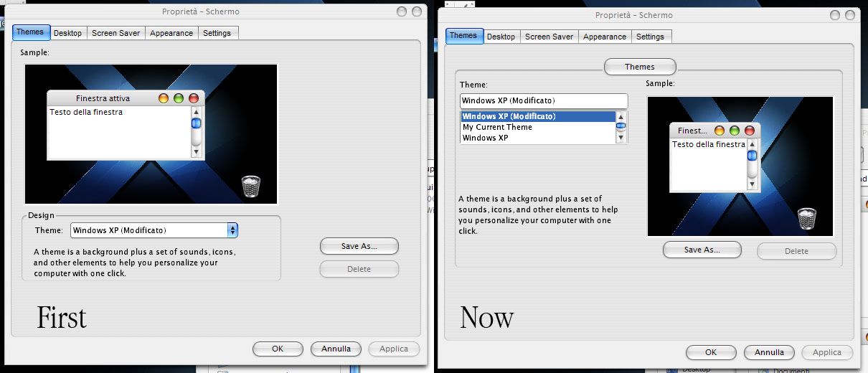This screenshot has width=868, height=373.
Task: Click right dialog's X wallpaper preview
Action: coord(740,166)
